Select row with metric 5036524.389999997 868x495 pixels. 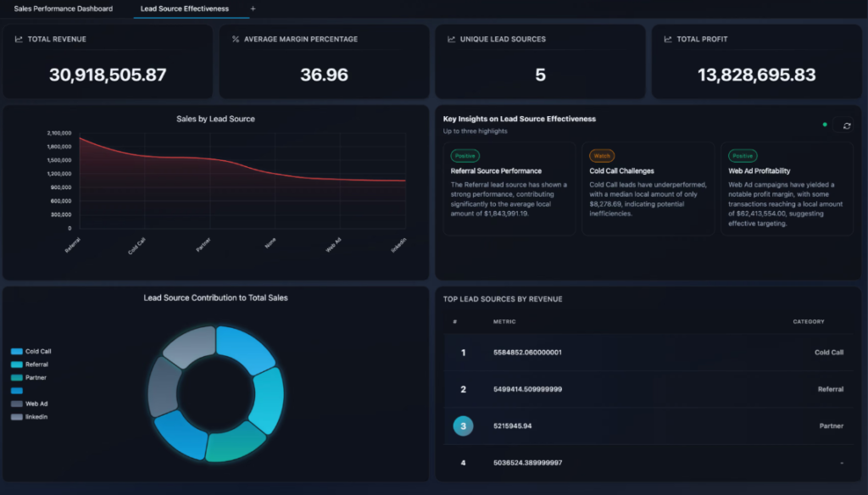648,463
